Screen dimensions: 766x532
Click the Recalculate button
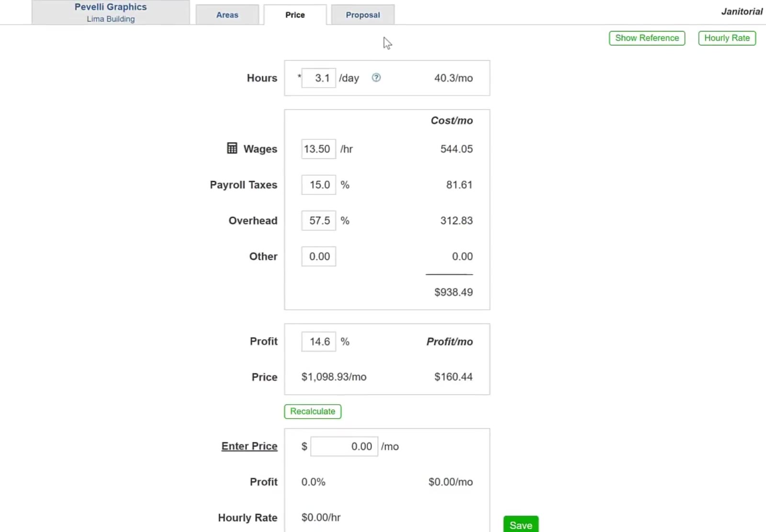313,411
